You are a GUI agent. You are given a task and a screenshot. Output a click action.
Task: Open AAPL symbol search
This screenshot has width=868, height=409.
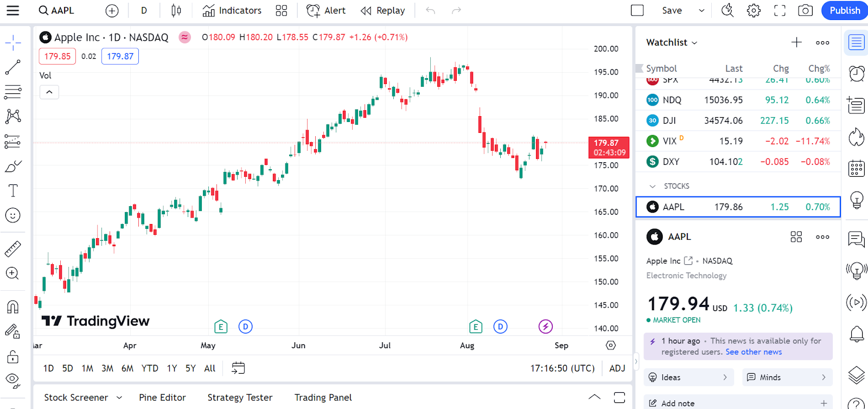click(56, 10)
